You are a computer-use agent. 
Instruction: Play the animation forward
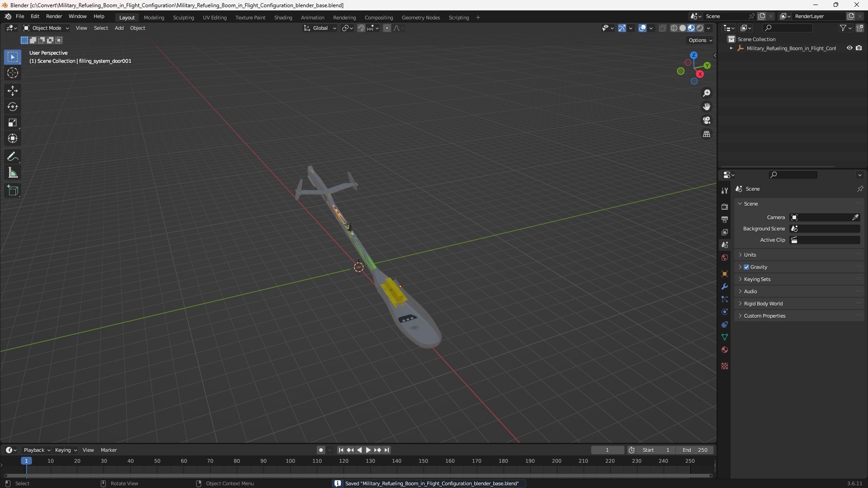tap(368, 450)
